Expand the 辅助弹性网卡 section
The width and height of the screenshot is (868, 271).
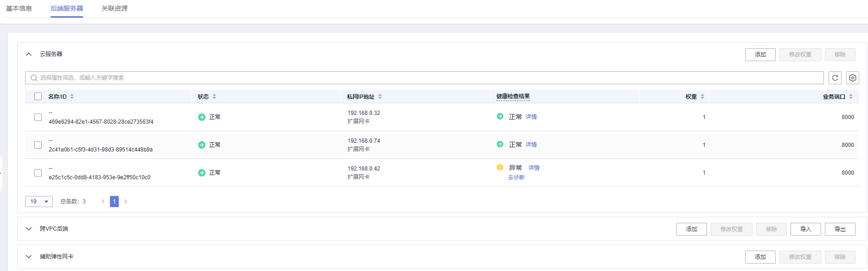[x=29, y=257]
